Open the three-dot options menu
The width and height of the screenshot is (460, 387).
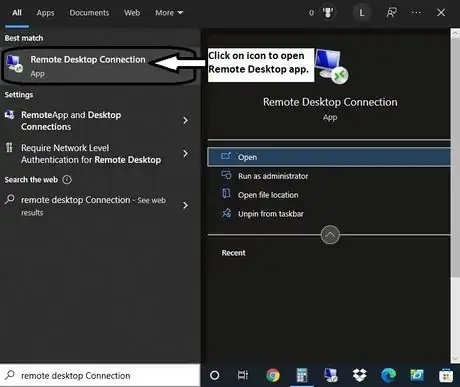416,13
